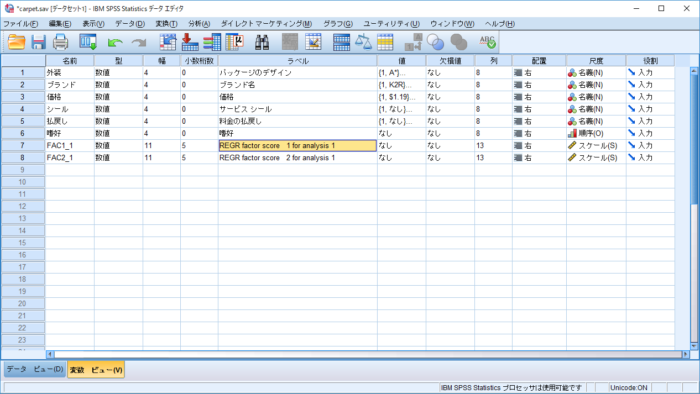Print using the printer toolbar icon
700x394 pixels.
tap(60, 42)
